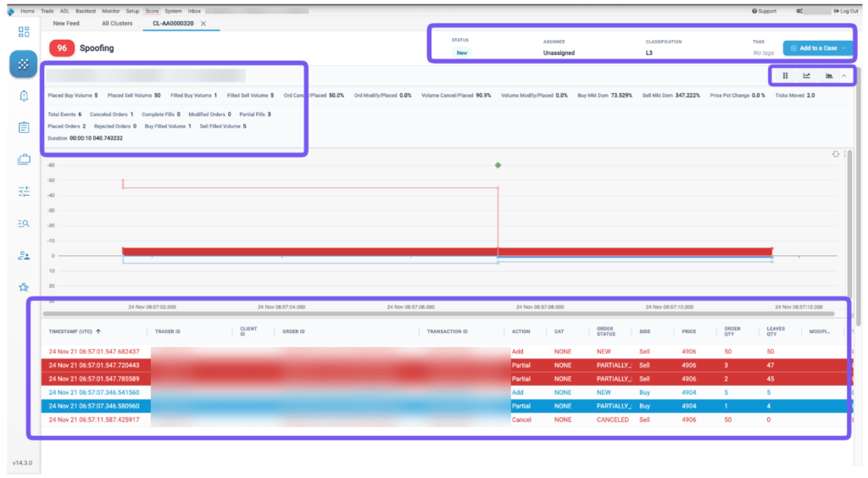Click the Action column header
The height and width of the screenshot is (478, 868).
coord(521,331)
